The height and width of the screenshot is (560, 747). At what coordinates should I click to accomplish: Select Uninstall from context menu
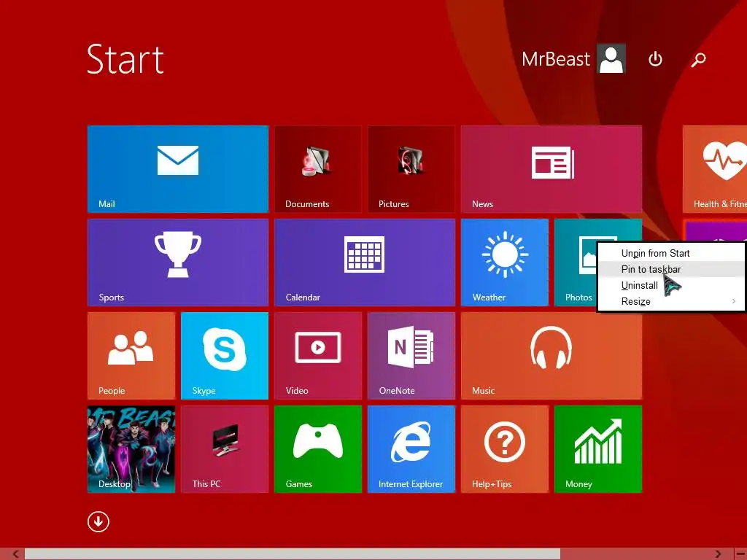[x=670, y=286]
